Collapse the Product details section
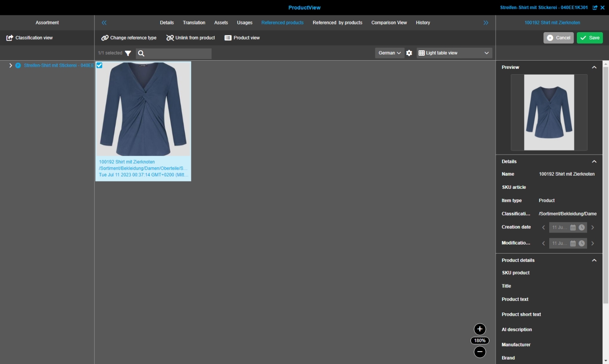Screen dimensions: 609x364 (x=594, y=261)
